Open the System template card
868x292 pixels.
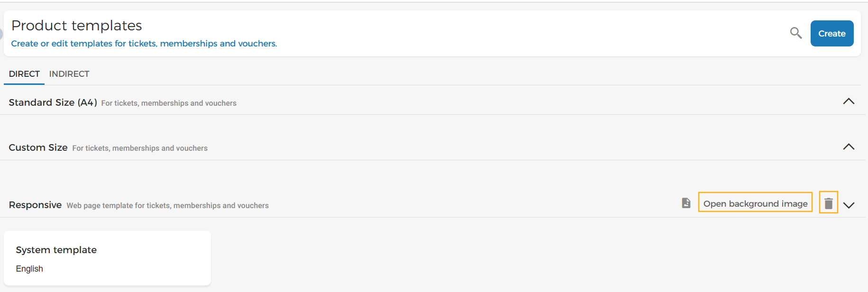coord(107,258)
